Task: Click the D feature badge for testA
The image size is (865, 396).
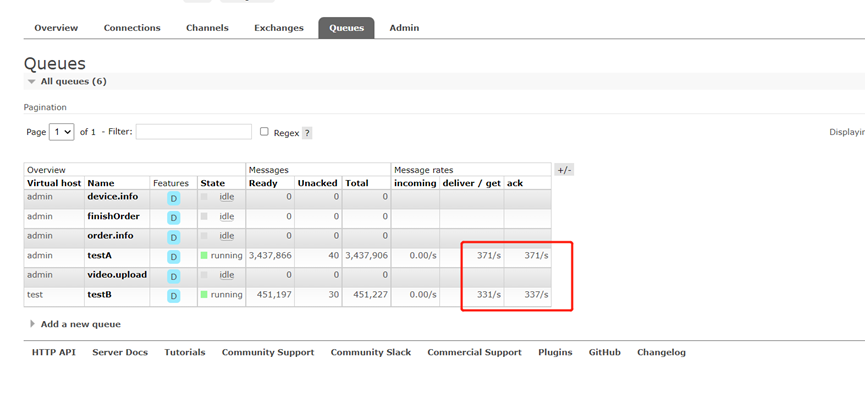Action: point(174,257)
